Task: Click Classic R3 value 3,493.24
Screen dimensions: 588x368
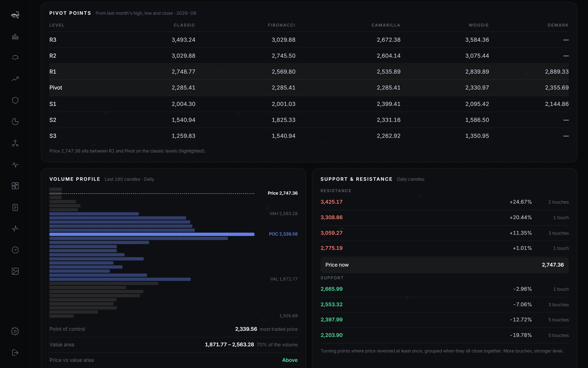Action: (184, 40)
